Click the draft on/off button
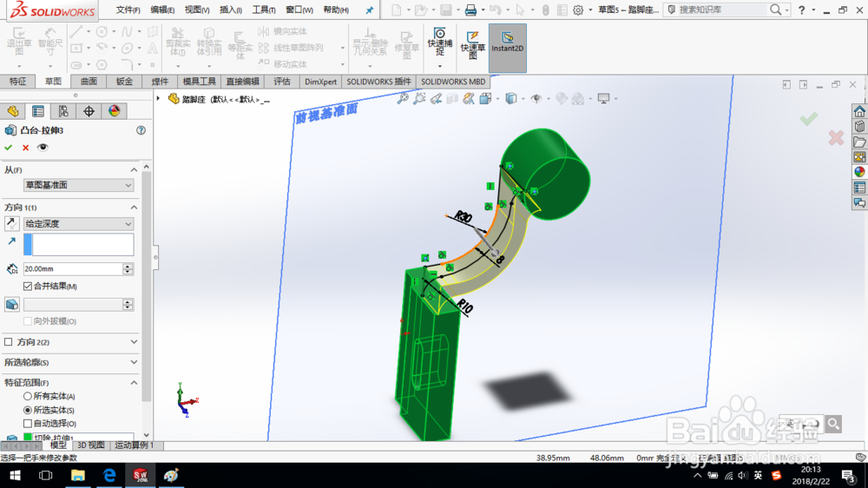Screen dimensions: 868x488 click(11, 305)
